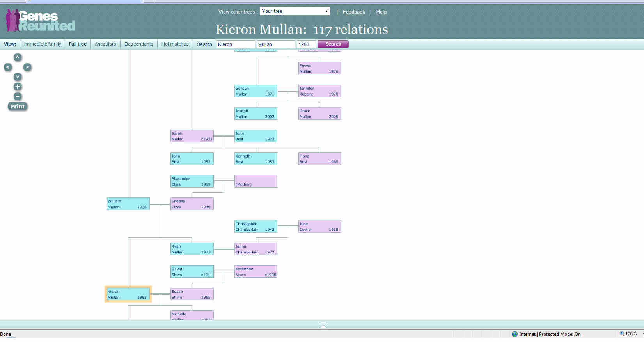
Task: Zoom out with the minus icon
Action: click(x=18, y=96)
